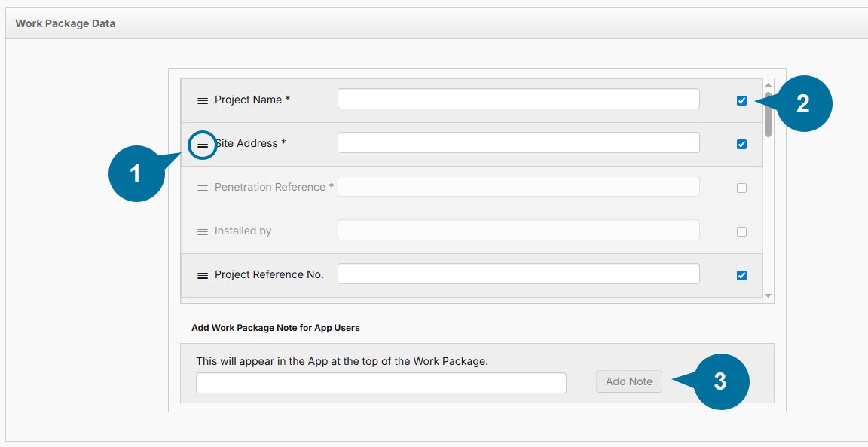Viewport: 868px width, 447px height.
Task: Uncheck the Project Reference No. checkbox
Action: (x=741, y=275)
